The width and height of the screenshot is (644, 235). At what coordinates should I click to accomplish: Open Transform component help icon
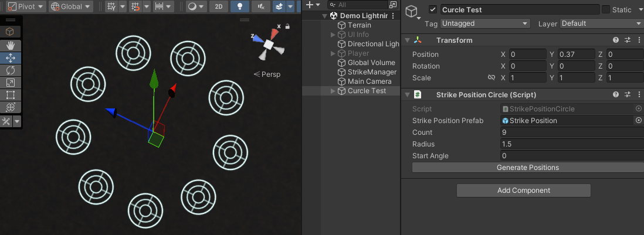[616, 40]
